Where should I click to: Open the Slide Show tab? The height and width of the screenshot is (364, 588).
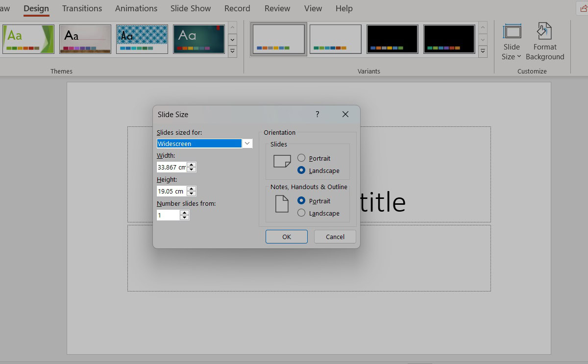[x=191, y=8]
